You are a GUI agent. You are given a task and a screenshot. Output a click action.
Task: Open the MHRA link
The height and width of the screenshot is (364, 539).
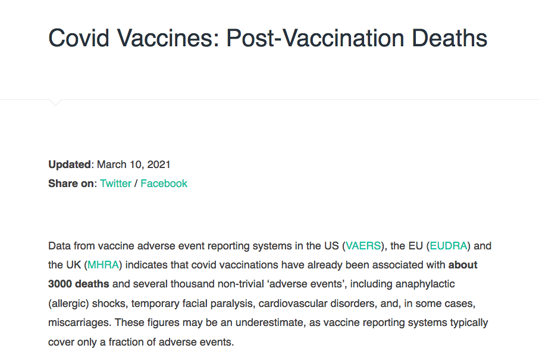point(103,265)
